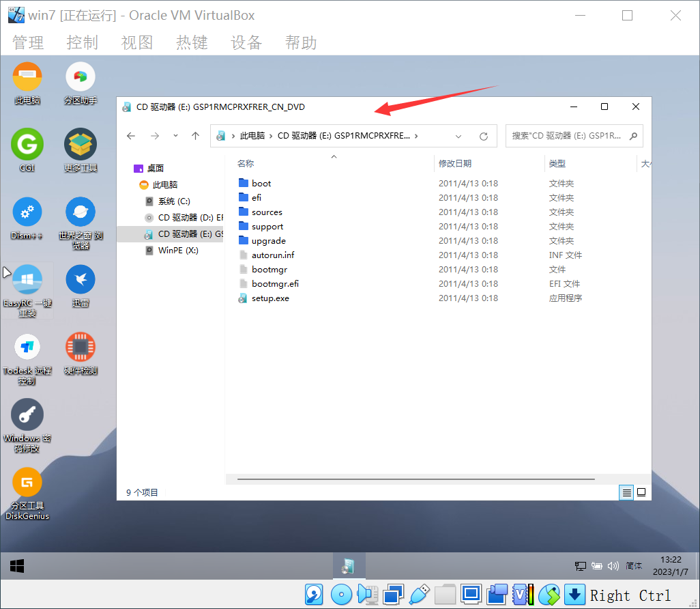Open the 帮助 menu
This screenshot has width=700, height=609.
point(302,43)
